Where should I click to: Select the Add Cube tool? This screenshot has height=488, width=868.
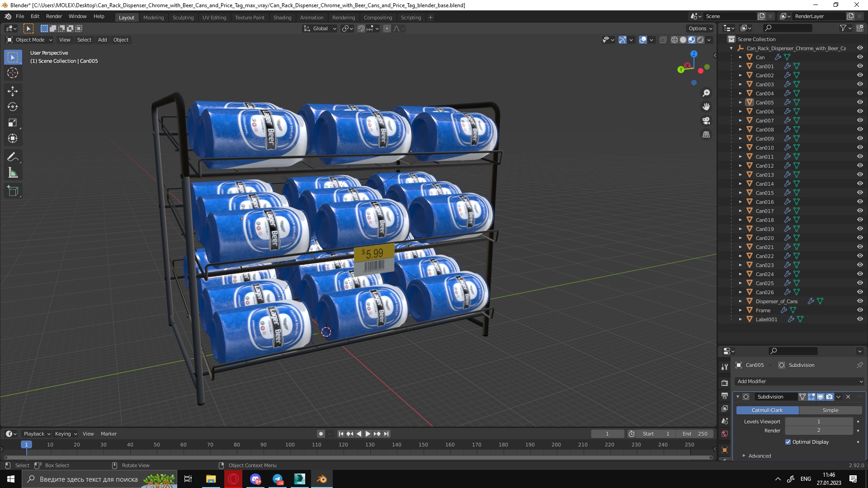click(x=13, y=192)
